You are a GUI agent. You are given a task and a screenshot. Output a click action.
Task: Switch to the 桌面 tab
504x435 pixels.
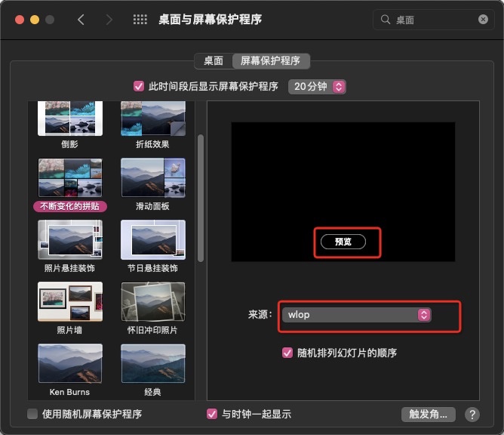(x=212, y=61)
